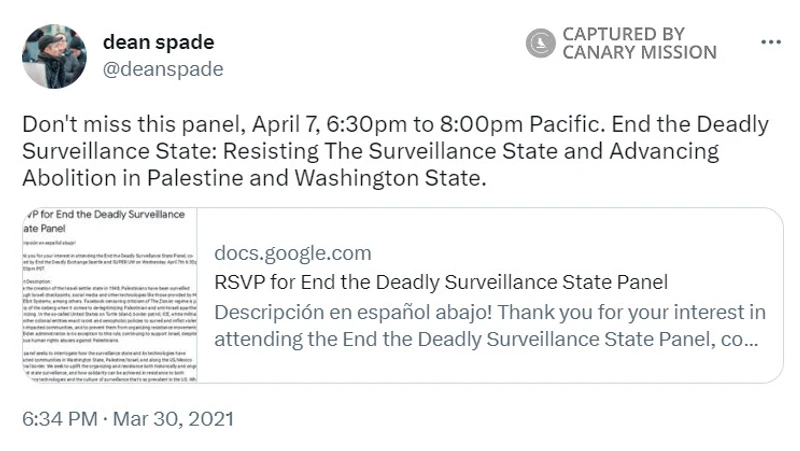Click the Mar 30, 2021 date
The width and height of the screenshot is (800, 451).
[x=173, y=419]
